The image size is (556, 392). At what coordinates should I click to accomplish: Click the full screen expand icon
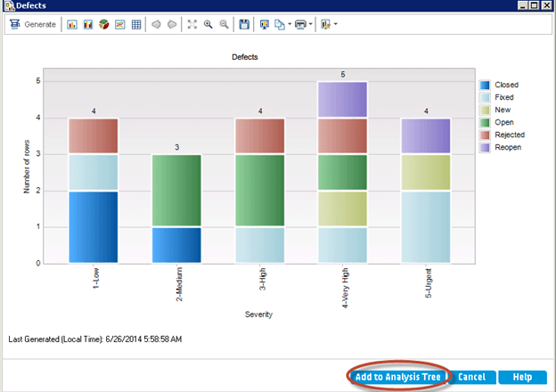tap(192, 24)
